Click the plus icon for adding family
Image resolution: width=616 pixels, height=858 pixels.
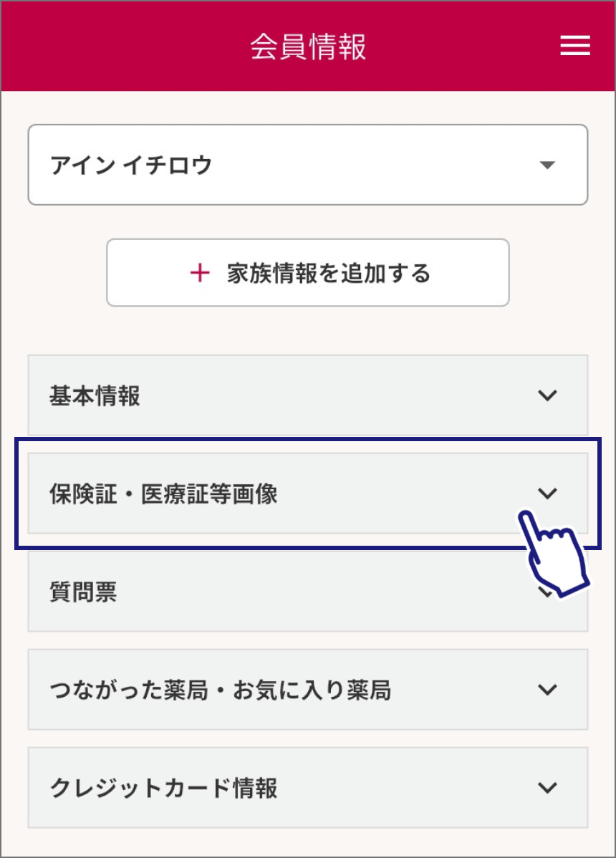[200, 273]
